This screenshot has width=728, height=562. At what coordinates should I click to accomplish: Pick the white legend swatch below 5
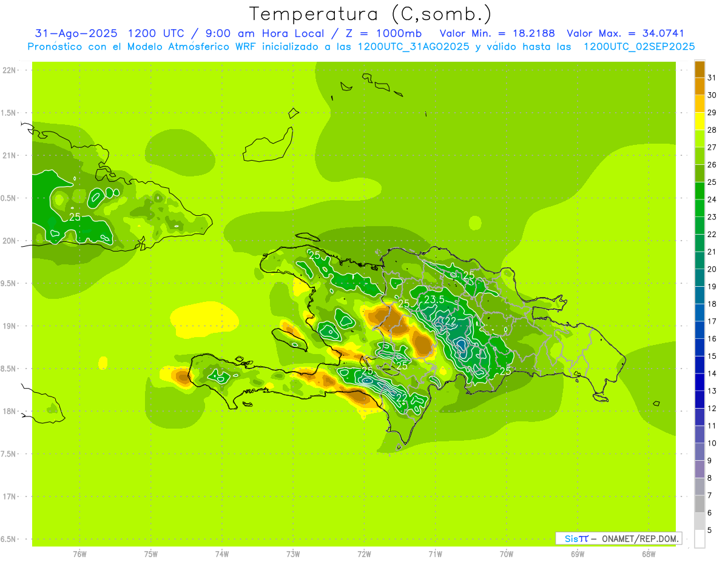(699, 539)
